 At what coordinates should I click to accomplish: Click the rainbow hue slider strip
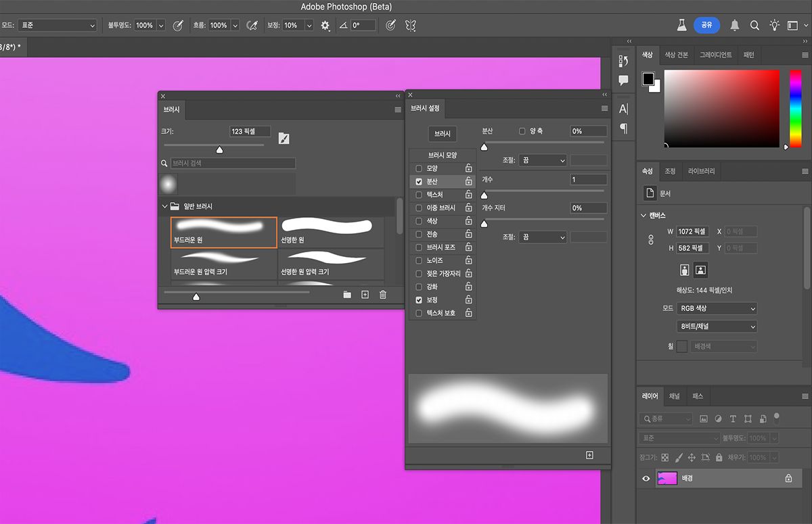(795, 108)
